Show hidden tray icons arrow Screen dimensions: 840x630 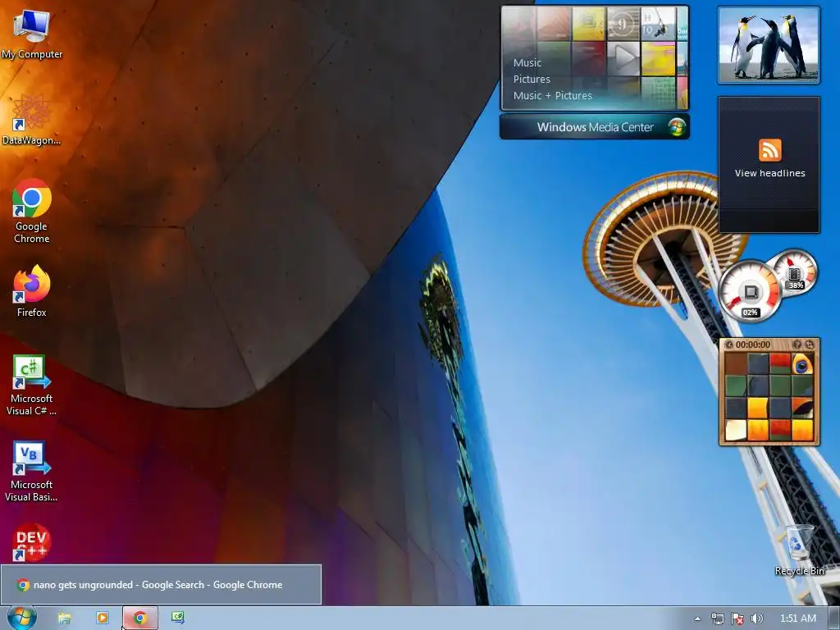pyautogui.click(x=697, y=619)
